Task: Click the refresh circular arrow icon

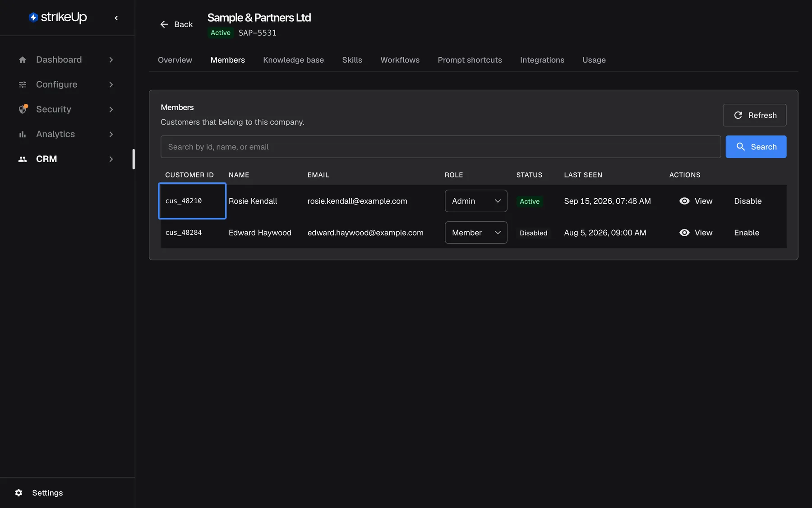Action: coord(738,115)
